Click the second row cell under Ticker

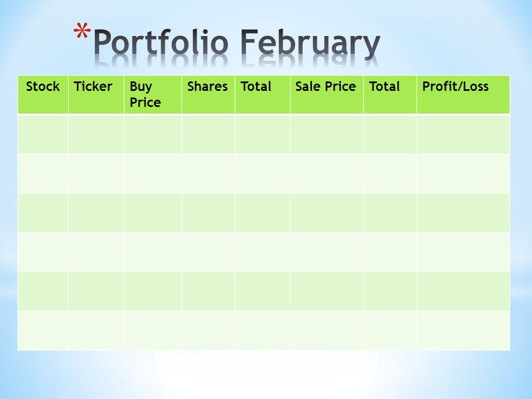pyautogui.click(x=96, y=173)
